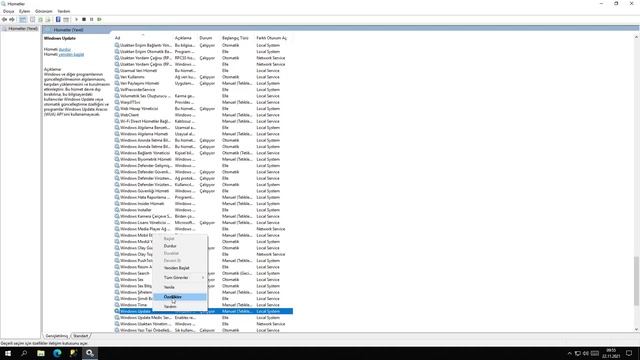This screenshot has height=360, width=640.
Task: Select the Windows Hata Raporlama row
Action: tap(203, 197)
